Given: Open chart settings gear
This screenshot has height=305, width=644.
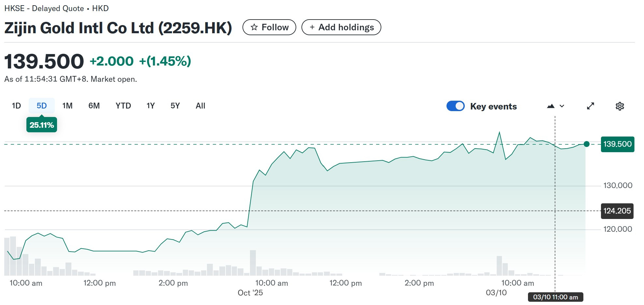Looking at the screenshot, I should 620,106.
